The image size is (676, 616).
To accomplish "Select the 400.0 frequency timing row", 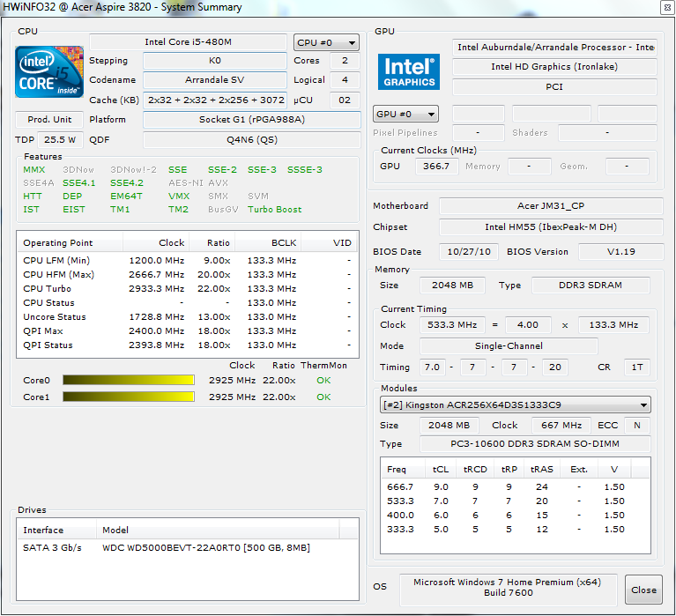I will pos(516,516).
